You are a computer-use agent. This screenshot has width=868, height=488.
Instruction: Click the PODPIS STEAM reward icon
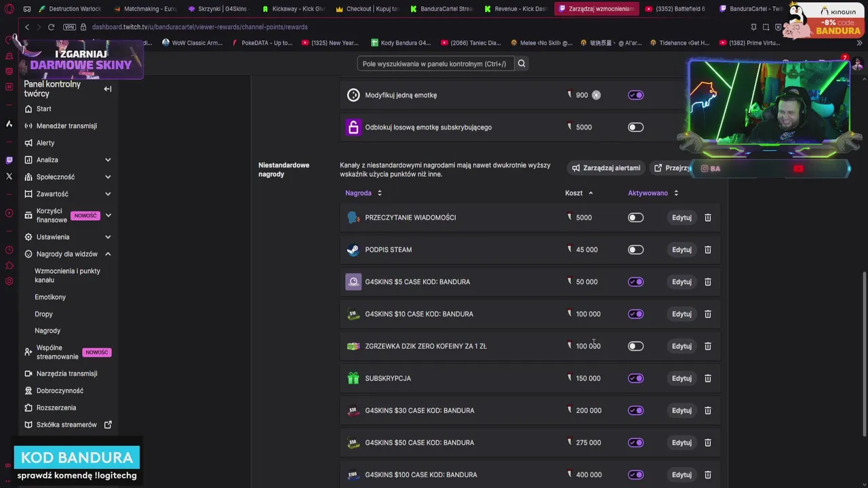pyautogui.click(x=353, y=249)
